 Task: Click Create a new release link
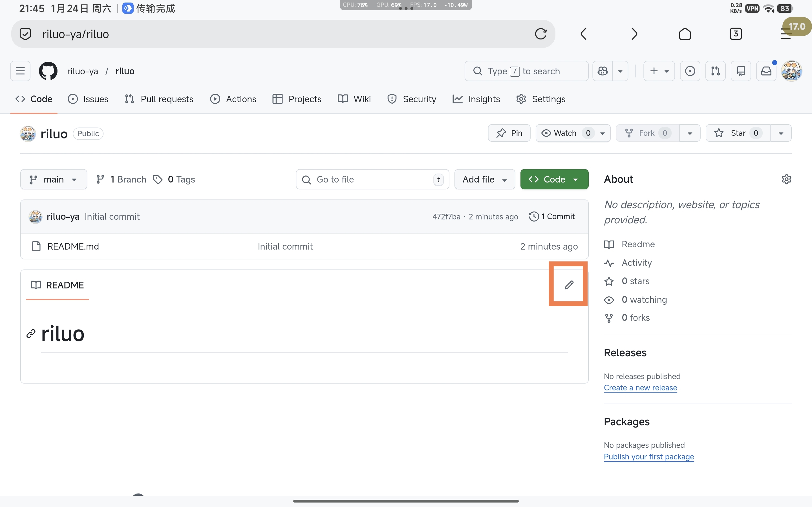pyautogui.click(x=640, y=388)
